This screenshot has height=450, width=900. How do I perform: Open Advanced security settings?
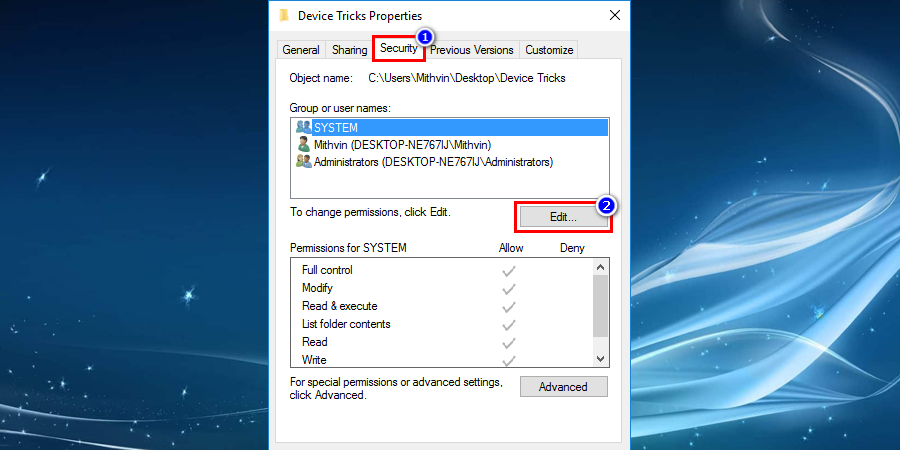point(563,387)
